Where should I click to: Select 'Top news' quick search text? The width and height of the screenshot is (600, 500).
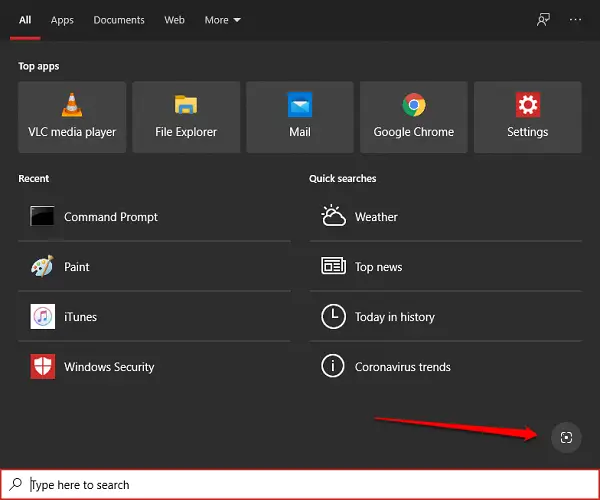click(379, 267)
